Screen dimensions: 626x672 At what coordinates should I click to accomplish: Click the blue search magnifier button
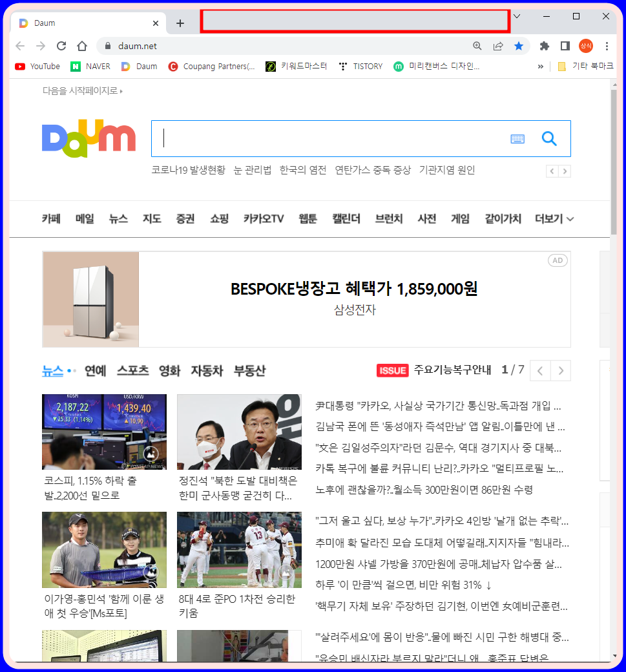pyautogui.click(x=549, y=139)
